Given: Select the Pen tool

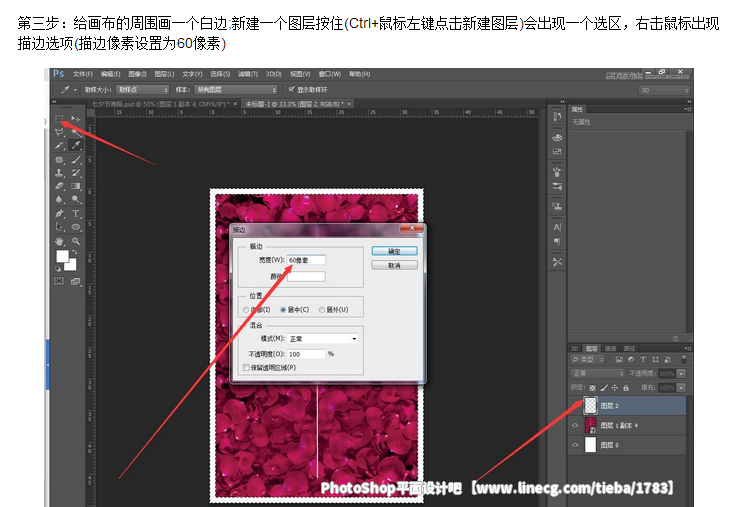Looking at the screenshot, I should tap(59, 214).
